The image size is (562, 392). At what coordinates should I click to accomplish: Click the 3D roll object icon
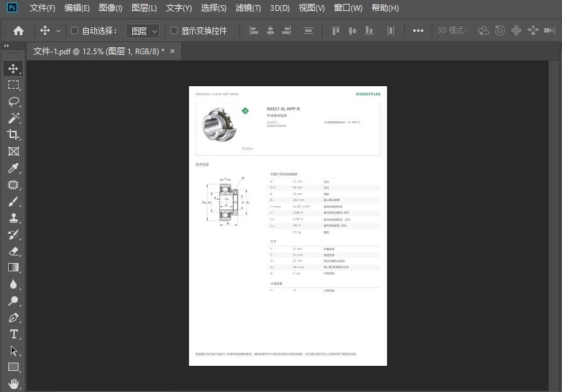coord(499,31)
